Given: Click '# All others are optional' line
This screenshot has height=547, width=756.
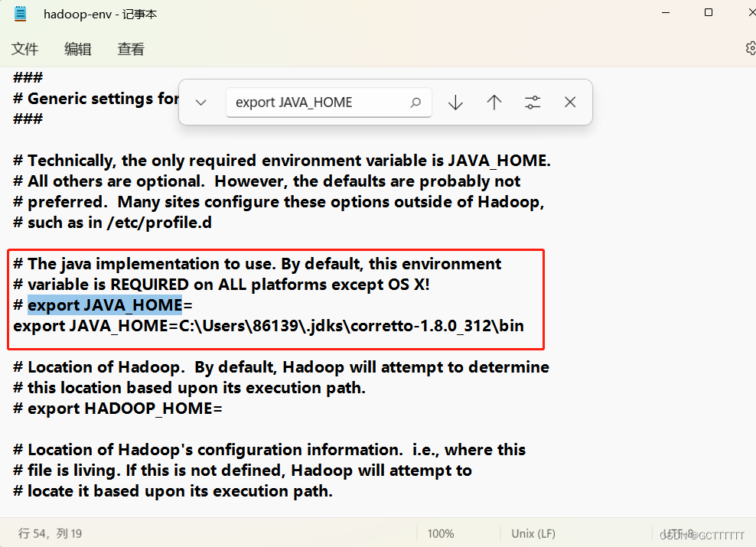Looking at the screenshot, I should [x=266, y=181].
